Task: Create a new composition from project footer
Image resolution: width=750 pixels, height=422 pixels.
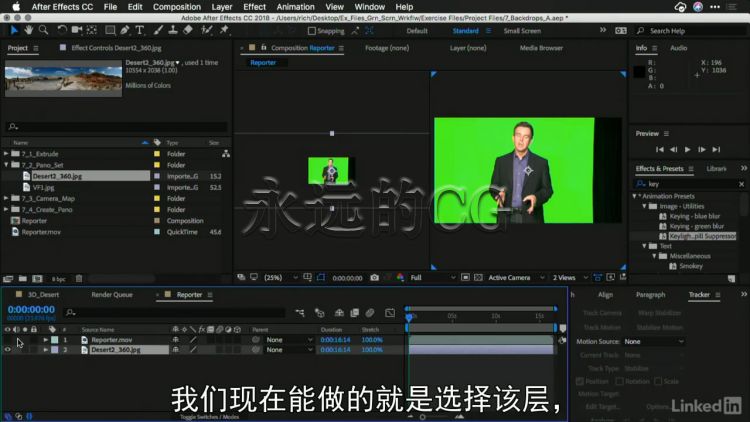Action: click(x=37, y=278)
